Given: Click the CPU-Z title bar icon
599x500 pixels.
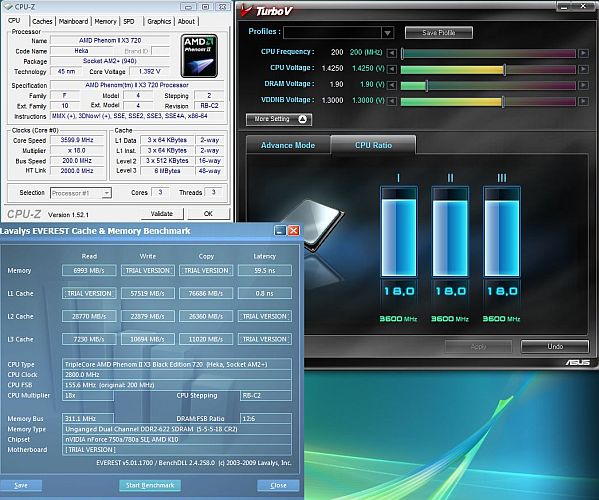Looking at the screenshot, I should (8, 6).
